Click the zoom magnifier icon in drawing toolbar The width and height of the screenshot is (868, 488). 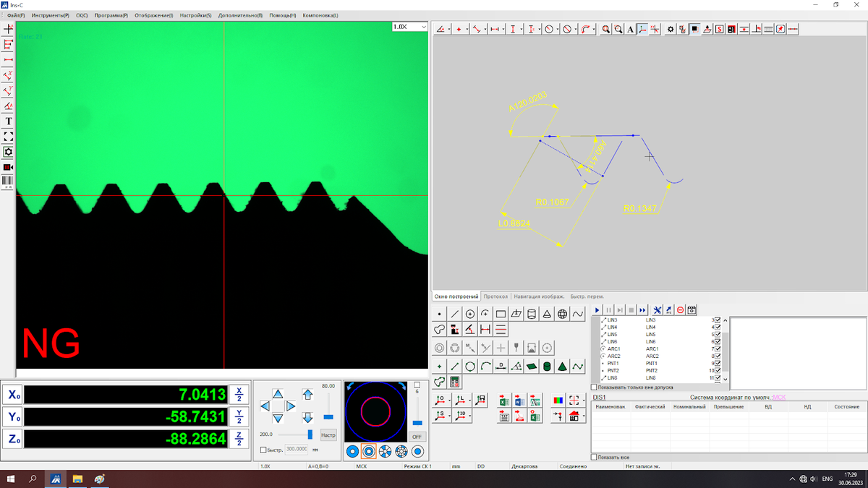coord(606,30)
